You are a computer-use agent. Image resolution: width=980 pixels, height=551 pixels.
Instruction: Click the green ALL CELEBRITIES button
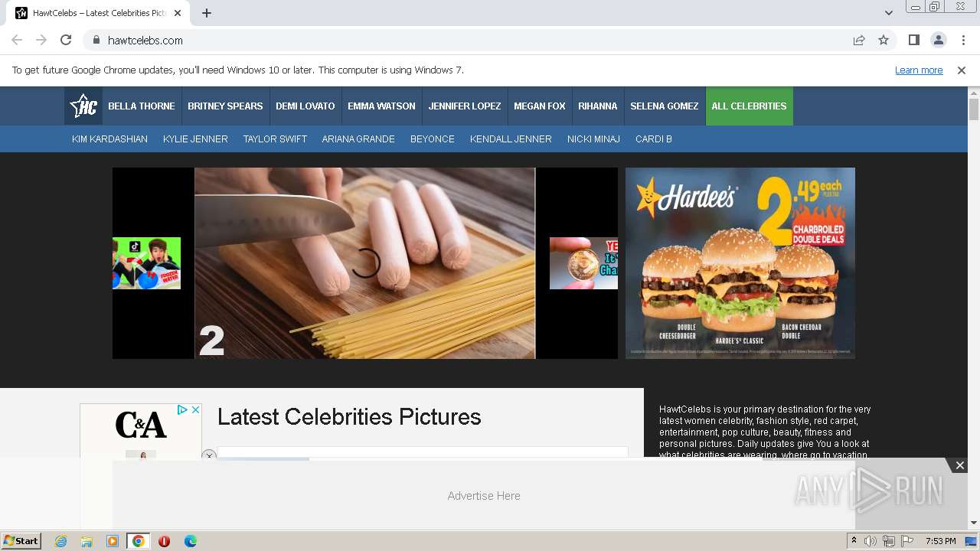[x=750, y=106]
